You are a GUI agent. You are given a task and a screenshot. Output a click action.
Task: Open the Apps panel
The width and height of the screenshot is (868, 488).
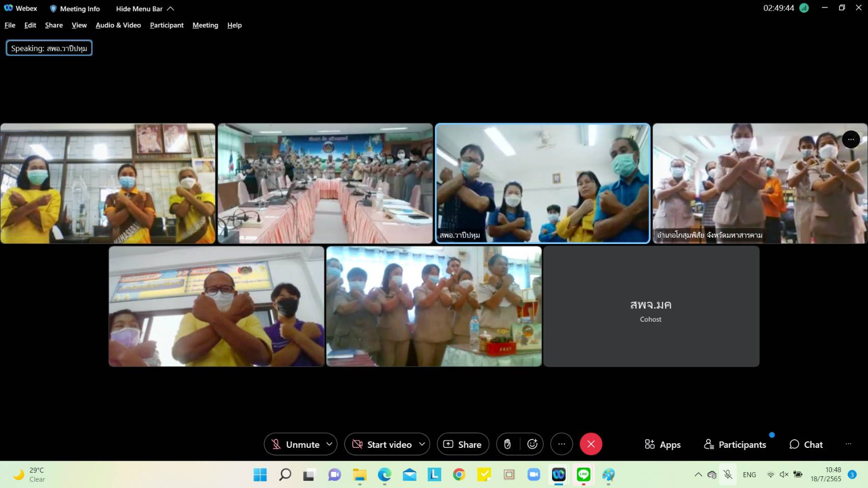point(662,444)
